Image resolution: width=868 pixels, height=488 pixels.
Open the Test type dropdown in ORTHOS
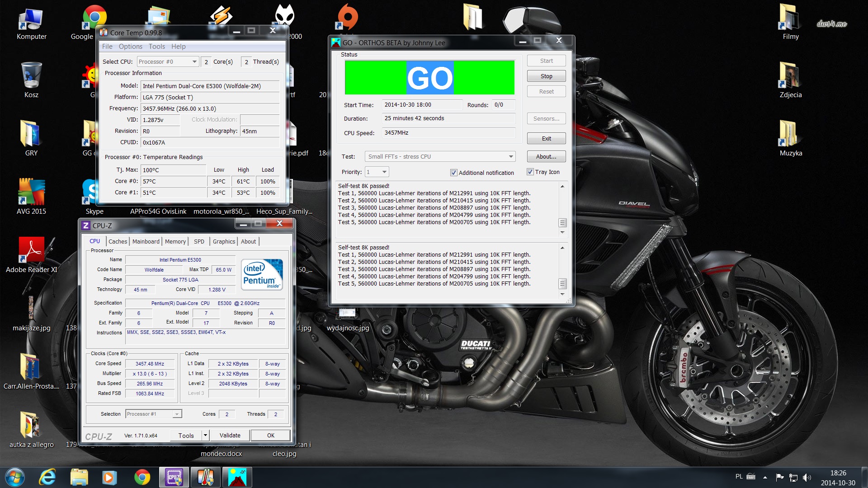[x=511, y=157]
